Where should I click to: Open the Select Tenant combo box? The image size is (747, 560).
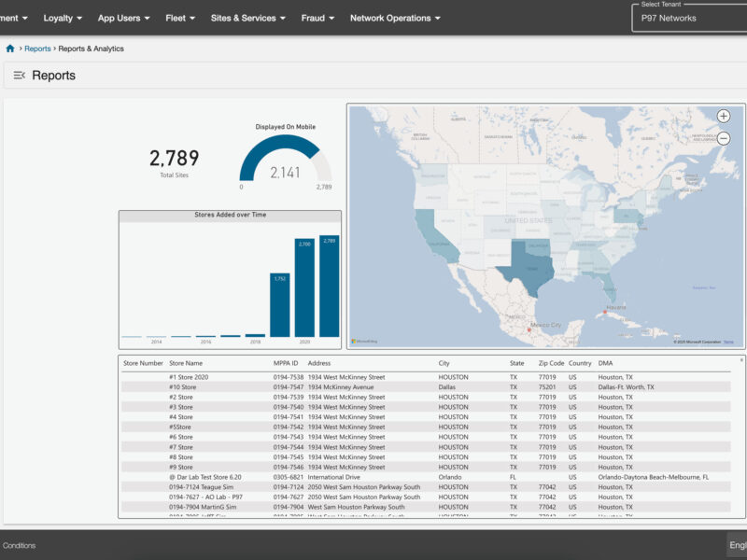[689, 18]
